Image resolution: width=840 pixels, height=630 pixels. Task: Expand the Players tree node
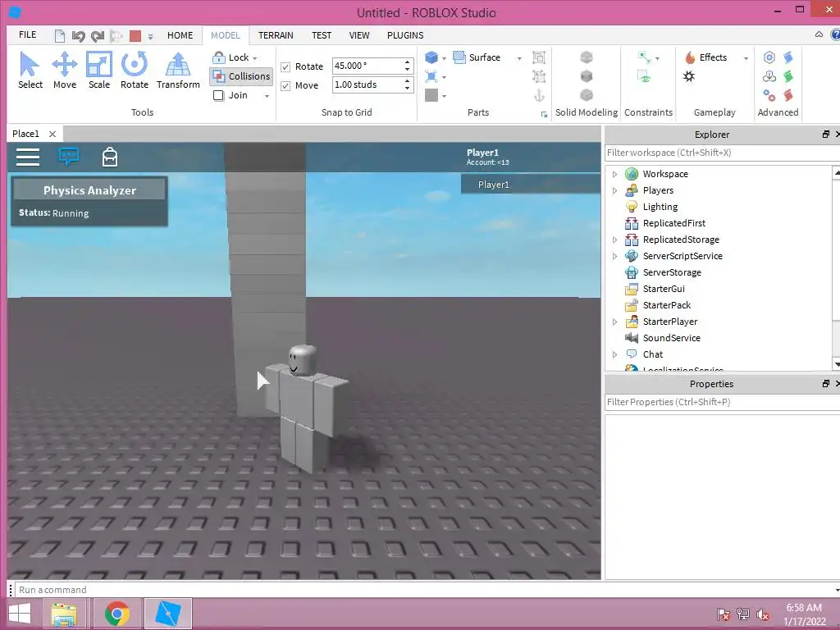615,190
